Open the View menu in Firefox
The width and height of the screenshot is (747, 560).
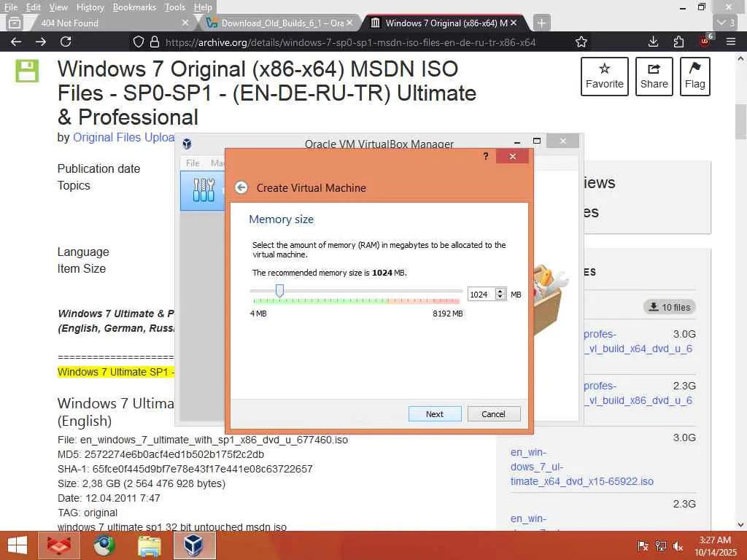(x=58, y=7)
